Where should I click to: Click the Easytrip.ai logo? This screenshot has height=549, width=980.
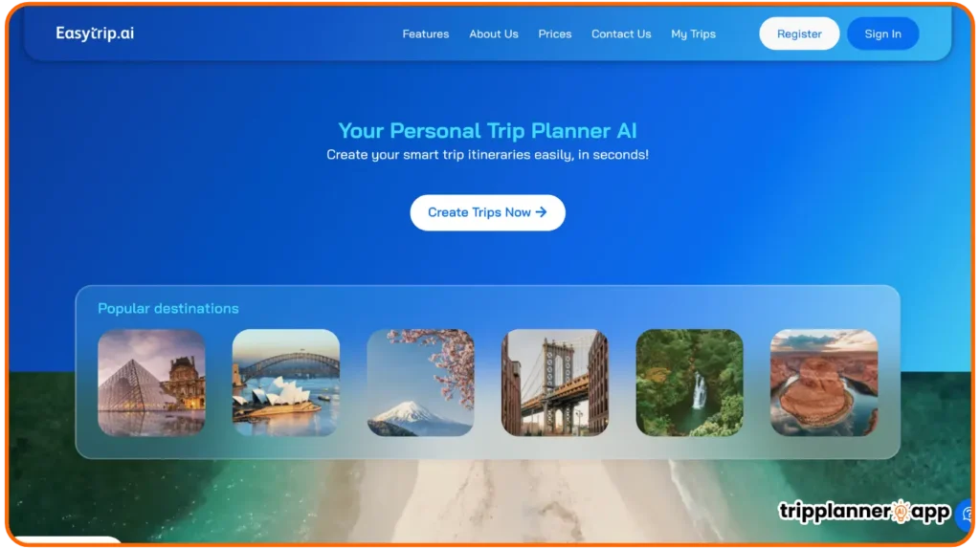95,33
